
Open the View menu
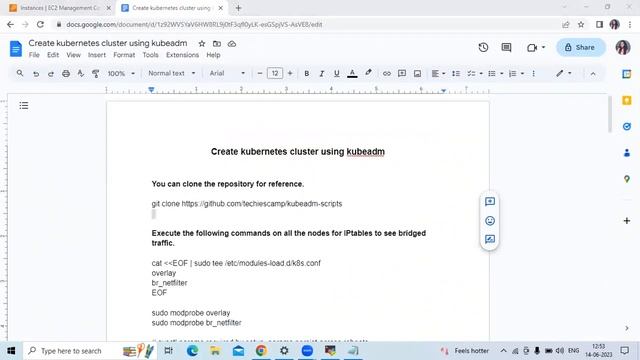click(73, 55)
